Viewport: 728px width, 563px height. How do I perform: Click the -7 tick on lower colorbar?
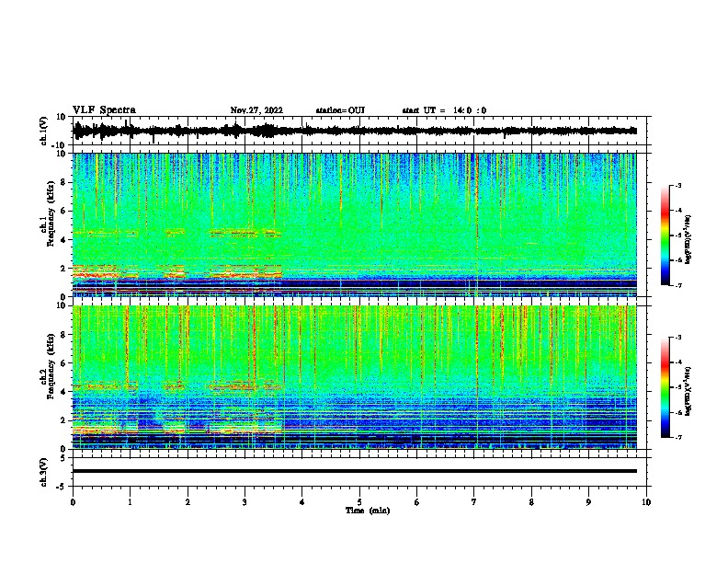click(x=677, y=437)
